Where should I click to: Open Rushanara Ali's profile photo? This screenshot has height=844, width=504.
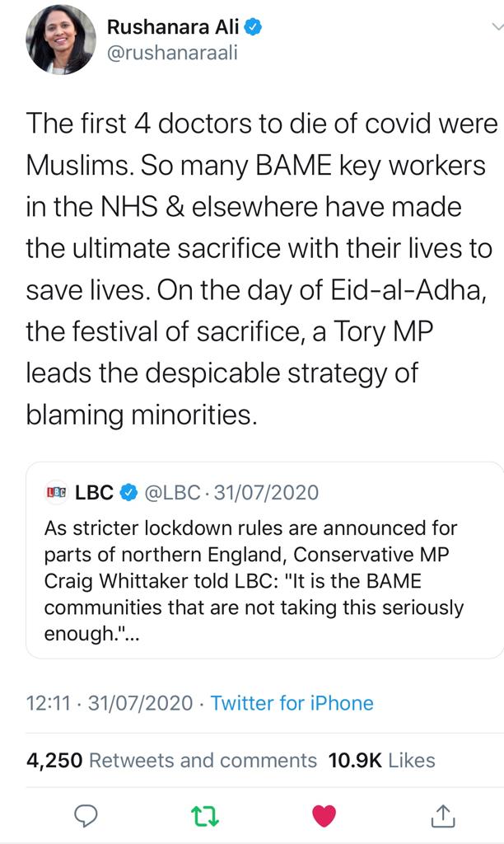point(60,45)
